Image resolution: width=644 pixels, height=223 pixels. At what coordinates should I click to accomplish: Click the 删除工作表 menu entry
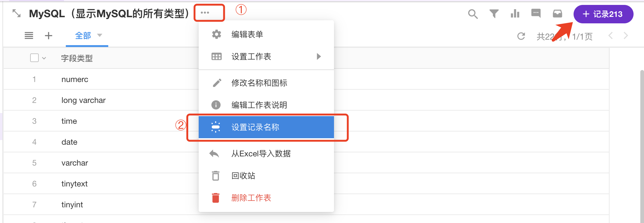251,198
